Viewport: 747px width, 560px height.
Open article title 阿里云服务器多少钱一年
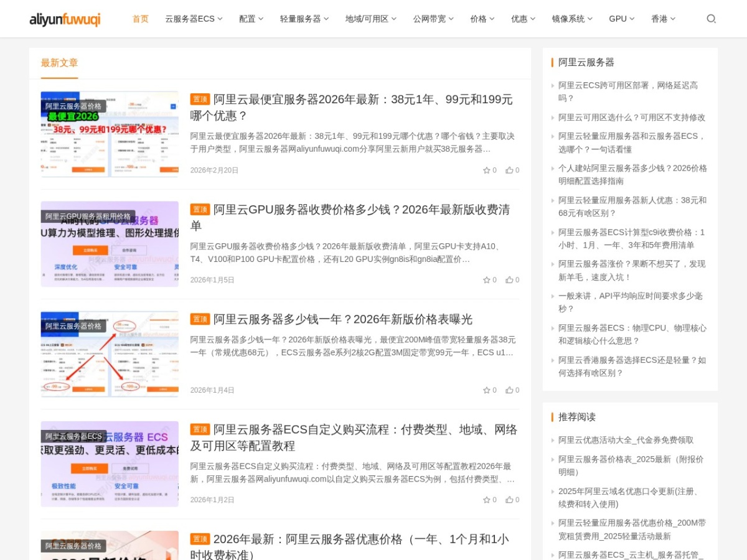point(343,319)
